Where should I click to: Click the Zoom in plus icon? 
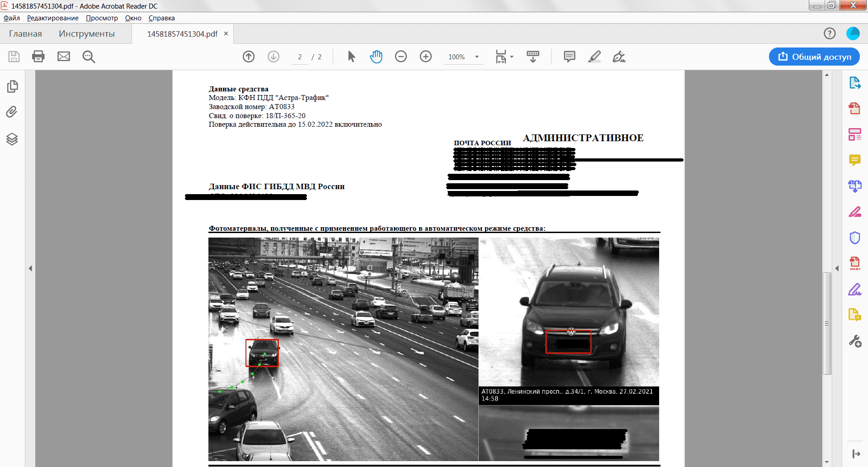(x=426, y=57)
